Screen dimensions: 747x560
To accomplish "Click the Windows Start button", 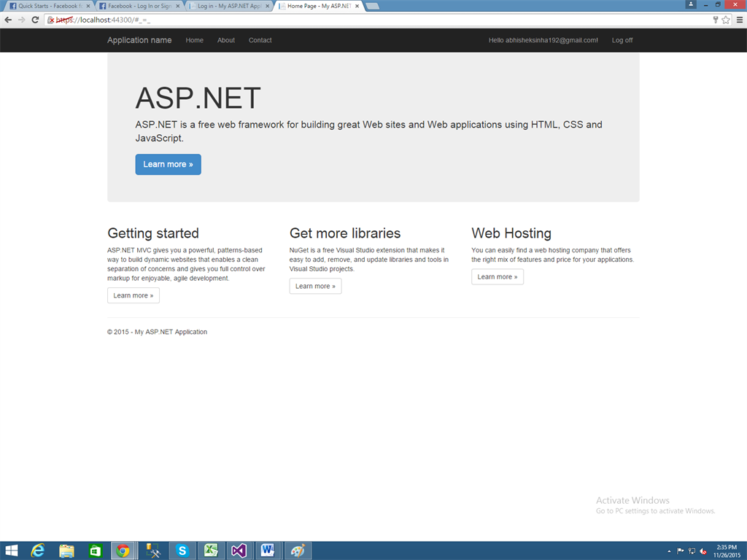I will [x=12, y=551].
